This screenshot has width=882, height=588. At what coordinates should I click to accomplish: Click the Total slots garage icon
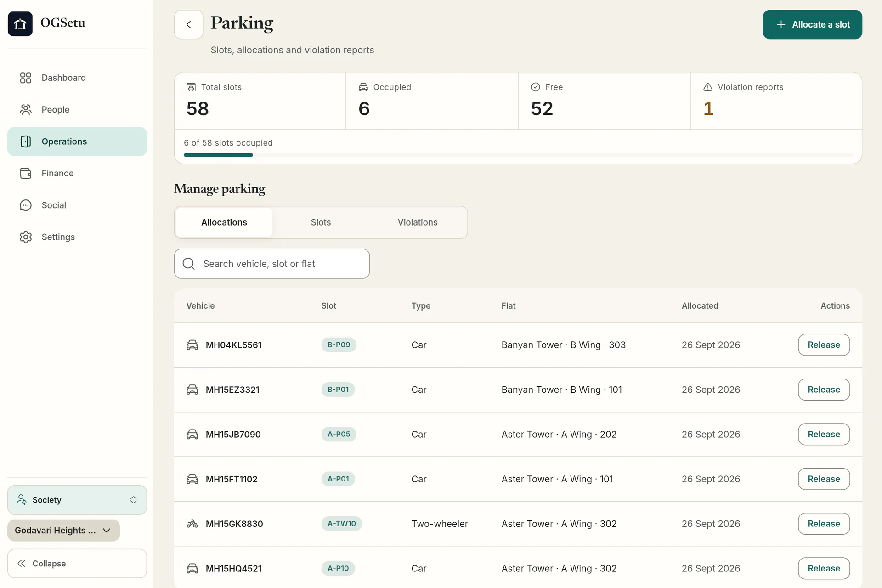191,87
